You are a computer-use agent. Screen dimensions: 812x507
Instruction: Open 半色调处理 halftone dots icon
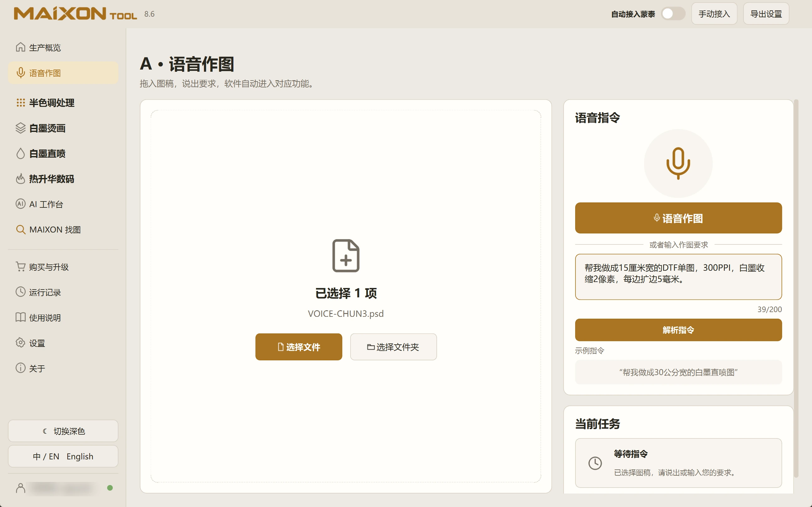[20, 102]
